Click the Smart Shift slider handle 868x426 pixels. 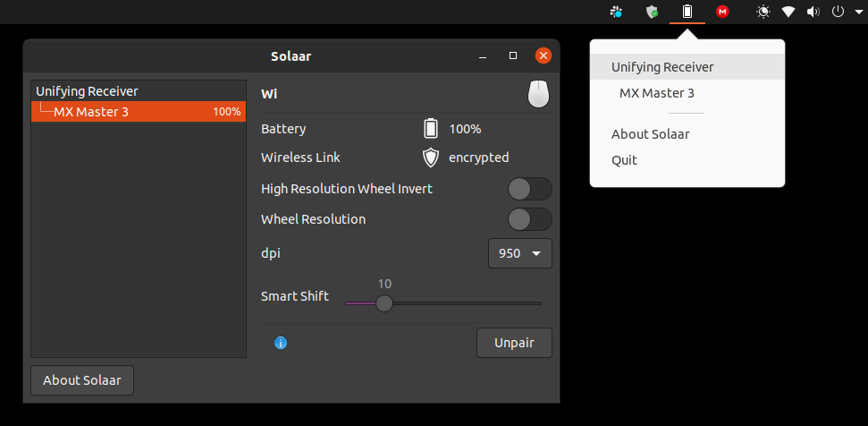coord(383,303)
